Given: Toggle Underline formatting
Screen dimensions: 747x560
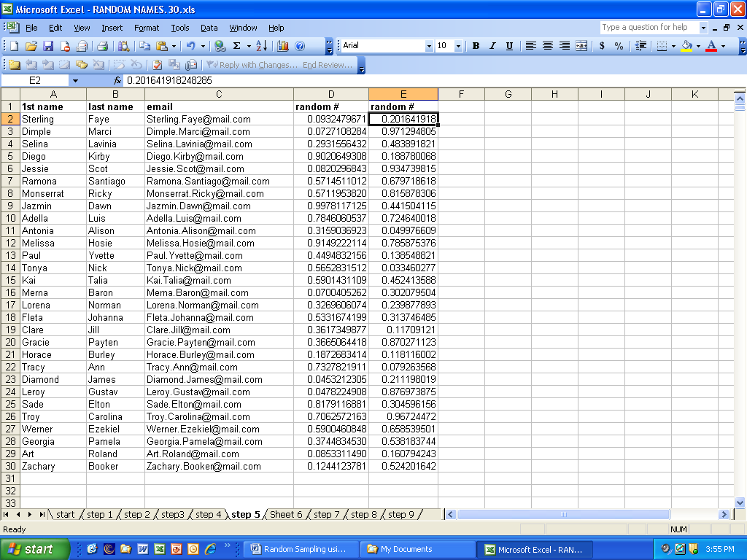Looking at the screenshot, I should (x=509, y=46).
